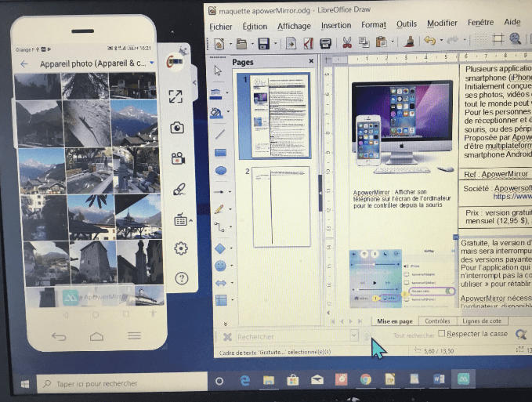Open the Rechercher search field dropdown
Viewport: 532px width, 402px height.
point(353,336)
